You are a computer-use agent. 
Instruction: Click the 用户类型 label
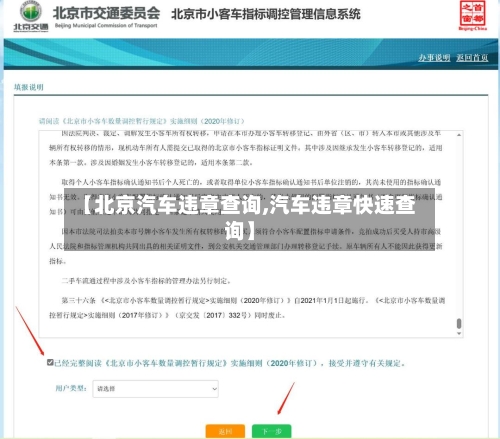pyautogui.click(x=71, y=388)
